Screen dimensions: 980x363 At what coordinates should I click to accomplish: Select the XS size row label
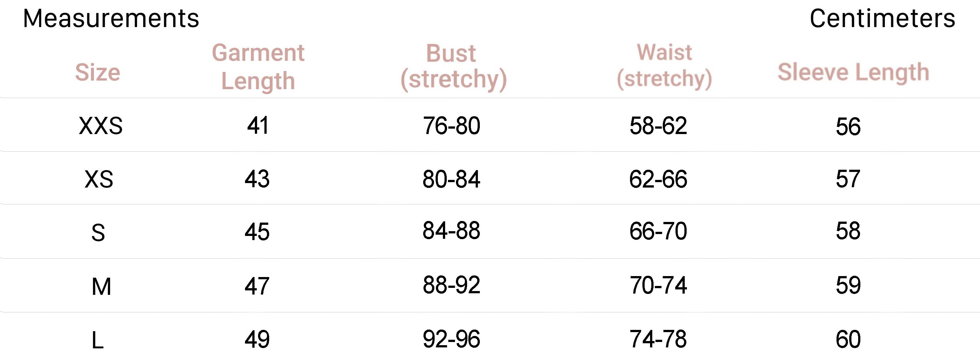point(99,179)
